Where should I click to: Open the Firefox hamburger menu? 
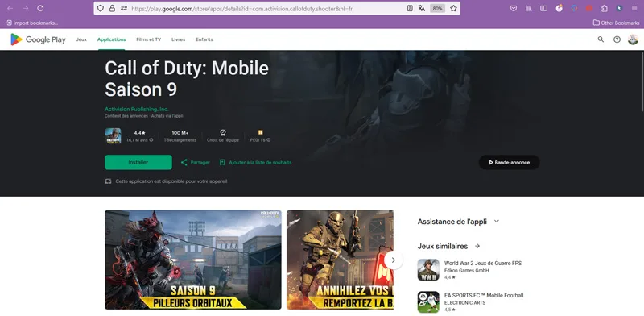point(634,8)
